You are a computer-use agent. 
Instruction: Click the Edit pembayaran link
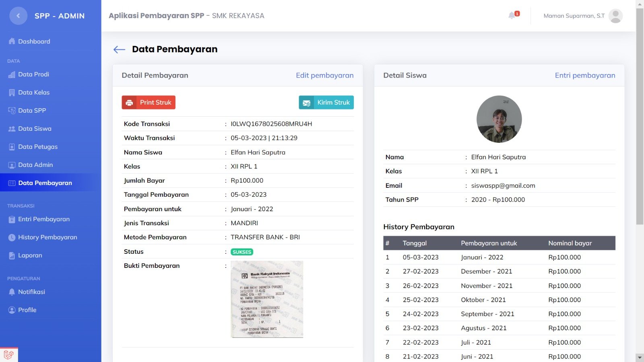point(324,75)
